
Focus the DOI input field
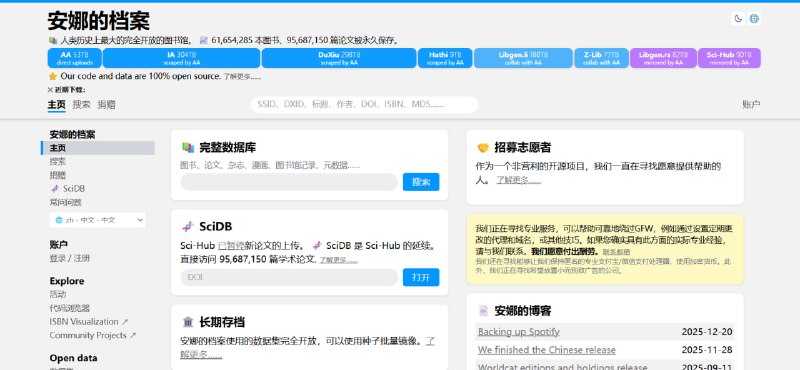point(289,278)
